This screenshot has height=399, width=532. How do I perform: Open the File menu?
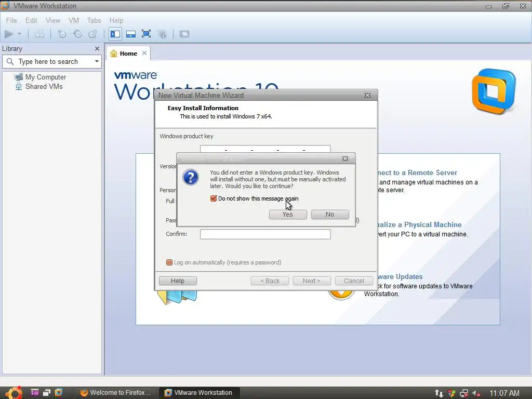coord(11,20)
